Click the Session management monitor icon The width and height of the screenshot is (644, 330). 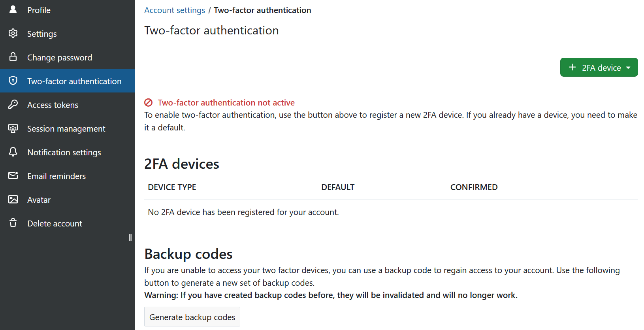(x=13, y=128)
